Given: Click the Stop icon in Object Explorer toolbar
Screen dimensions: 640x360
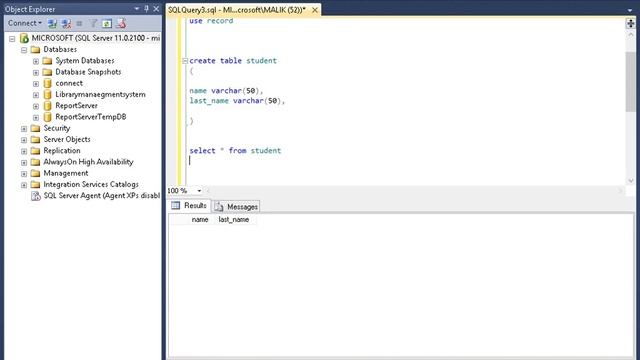Looking at the screenshot, I should point(79,24).
